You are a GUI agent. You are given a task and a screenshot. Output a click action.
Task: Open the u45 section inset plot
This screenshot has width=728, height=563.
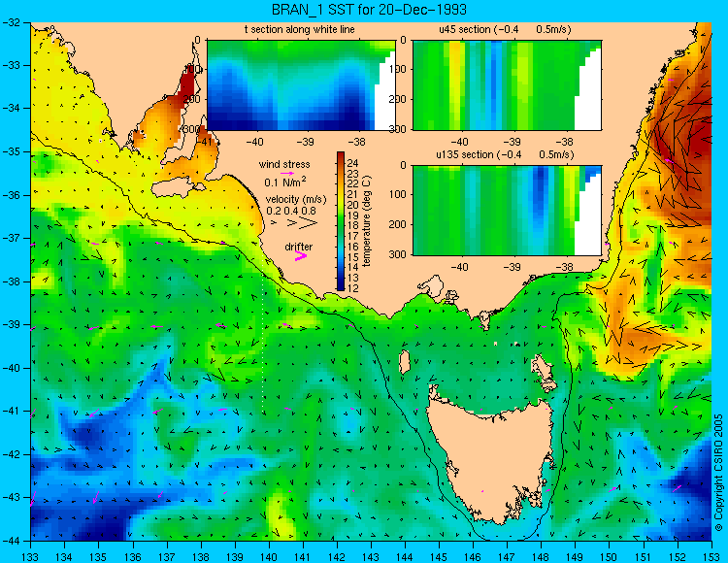[x=507, y=85]
